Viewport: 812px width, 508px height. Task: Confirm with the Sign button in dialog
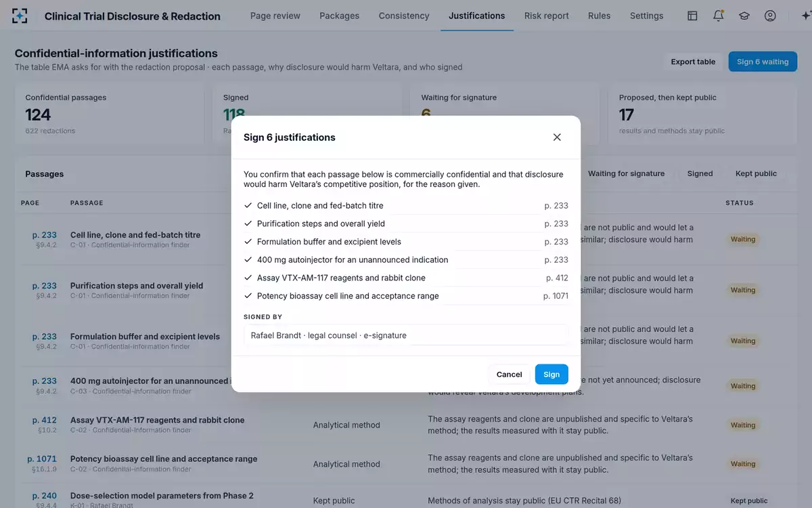[551, 375]
